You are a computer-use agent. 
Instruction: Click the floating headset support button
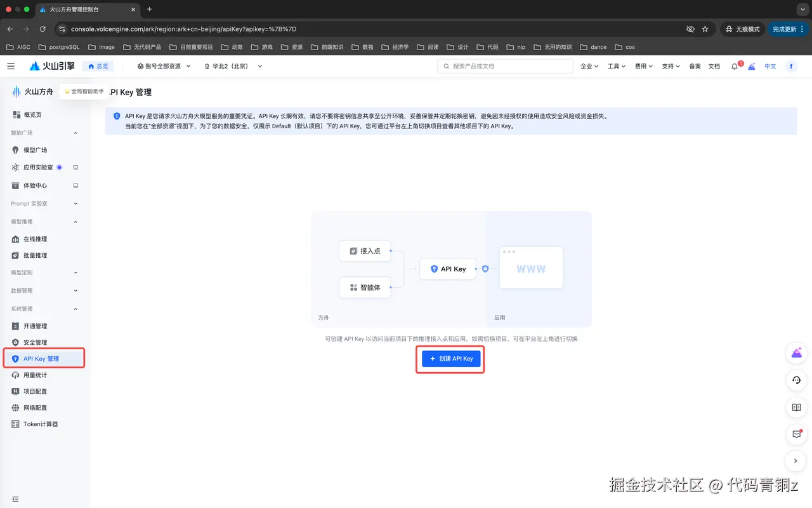coord(797,380)
